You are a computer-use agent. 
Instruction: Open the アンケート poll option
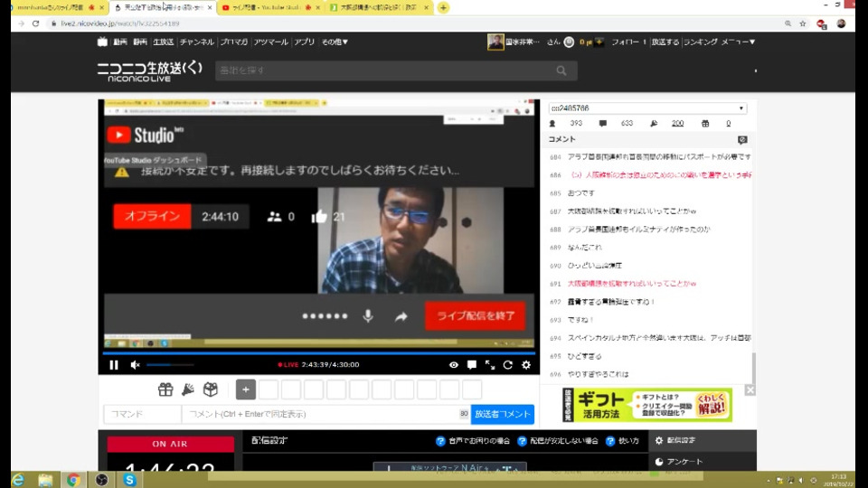click(x=679, y=462)
